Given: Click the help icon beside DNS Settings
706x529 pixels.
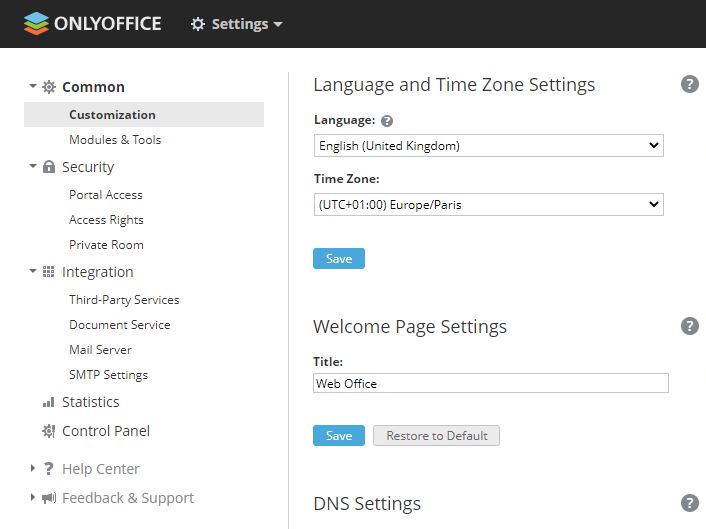Looking at the screenshot, I should 689,503.
